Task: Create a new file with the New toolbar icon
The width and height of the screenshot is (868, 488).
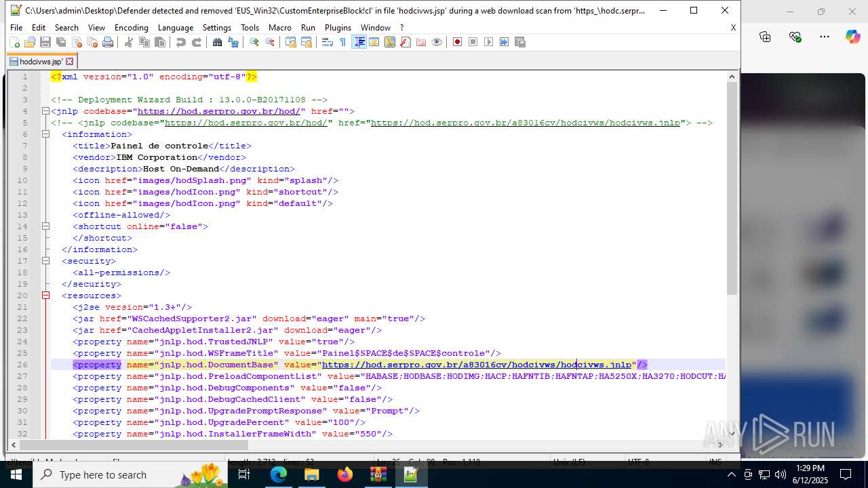Action: coord(15,42)
